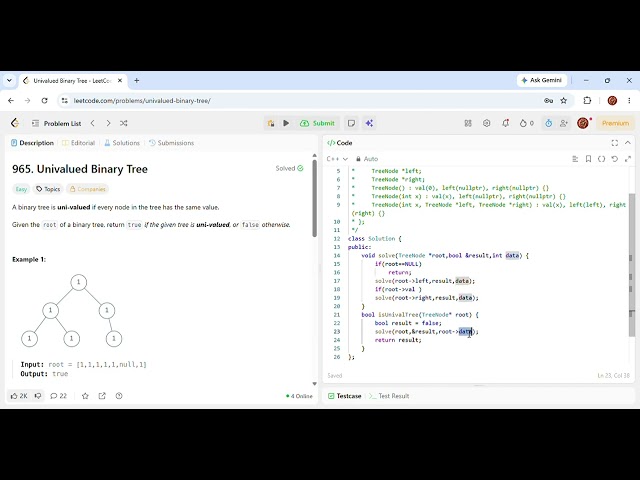Close the Univalued Binary Tree browser tab

click(x=120, y=80)
